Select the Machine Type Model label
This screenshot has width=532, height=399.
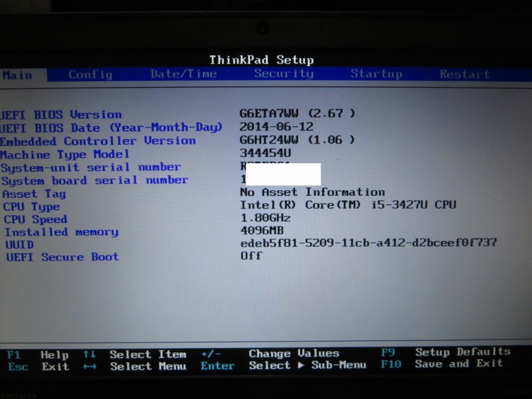click(65, 154)
